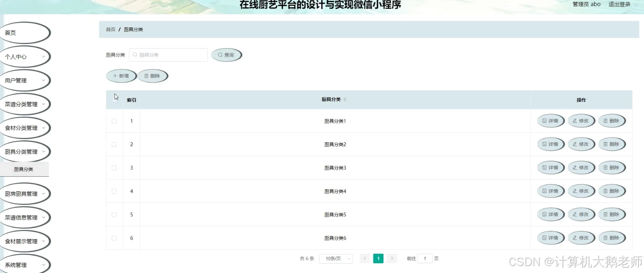
Task: Delete the 厨具分类2 row
Action: coord(612,144)
